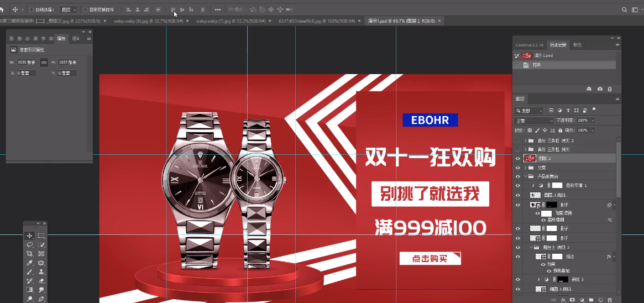Click the width W input field
This screenshot has width=644, height=303.
tap(27, 62)
